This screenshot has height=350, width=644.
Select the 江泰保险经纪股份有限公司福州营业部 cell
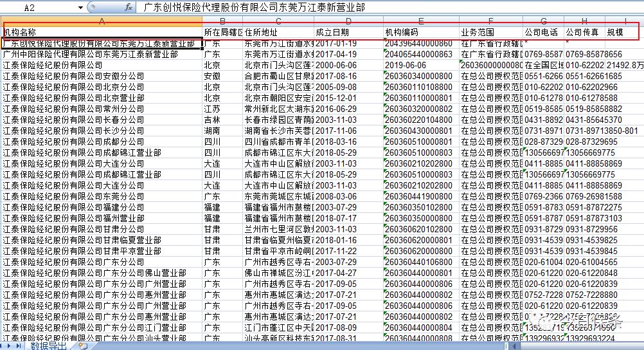coord(102,218)
